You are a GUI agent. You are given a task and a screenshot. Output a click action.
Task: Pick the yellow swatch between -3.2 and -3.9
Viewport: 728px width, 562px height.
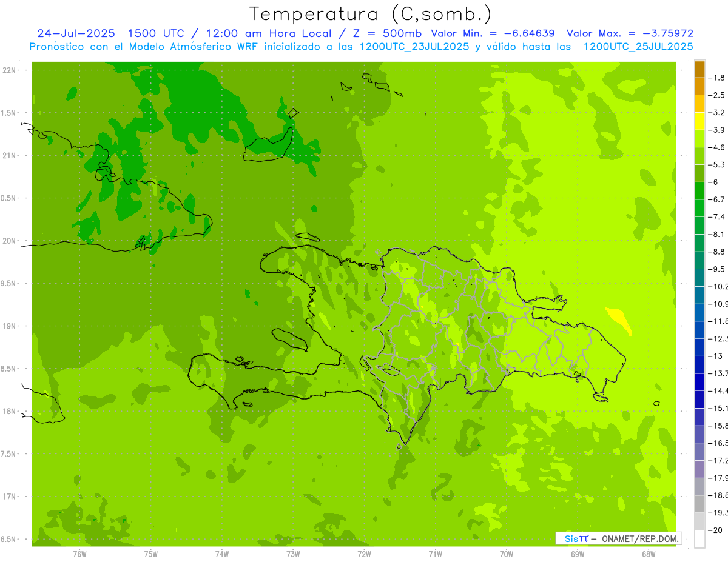tap(699, 121)
